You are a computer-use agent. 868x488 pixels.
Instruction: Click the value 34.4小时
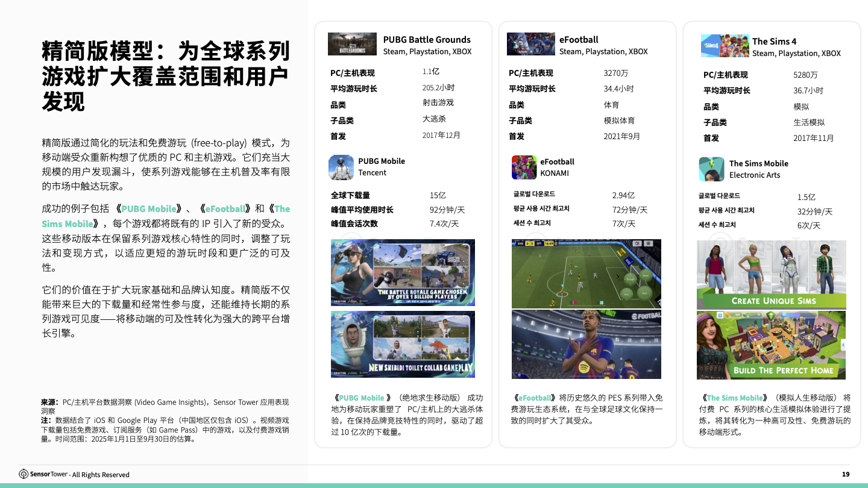[x=619, y=89]
